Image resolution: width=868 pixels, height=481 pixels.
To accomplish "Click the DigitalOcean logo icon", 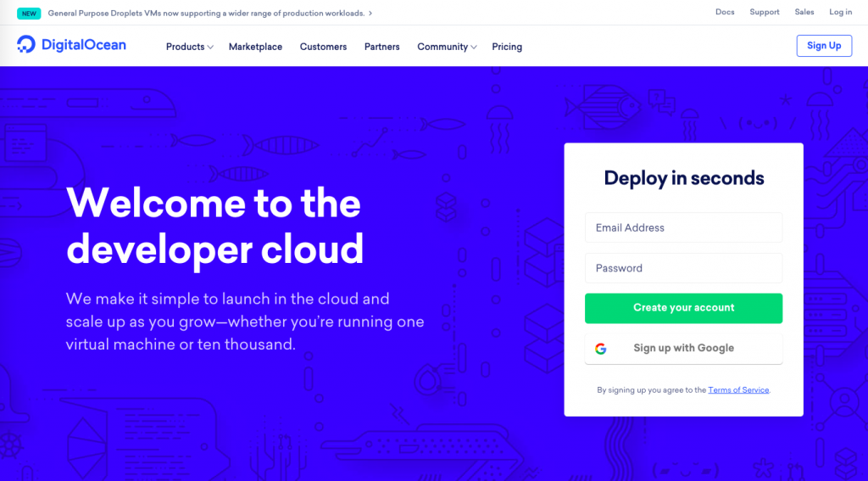I will coord(26,44).
